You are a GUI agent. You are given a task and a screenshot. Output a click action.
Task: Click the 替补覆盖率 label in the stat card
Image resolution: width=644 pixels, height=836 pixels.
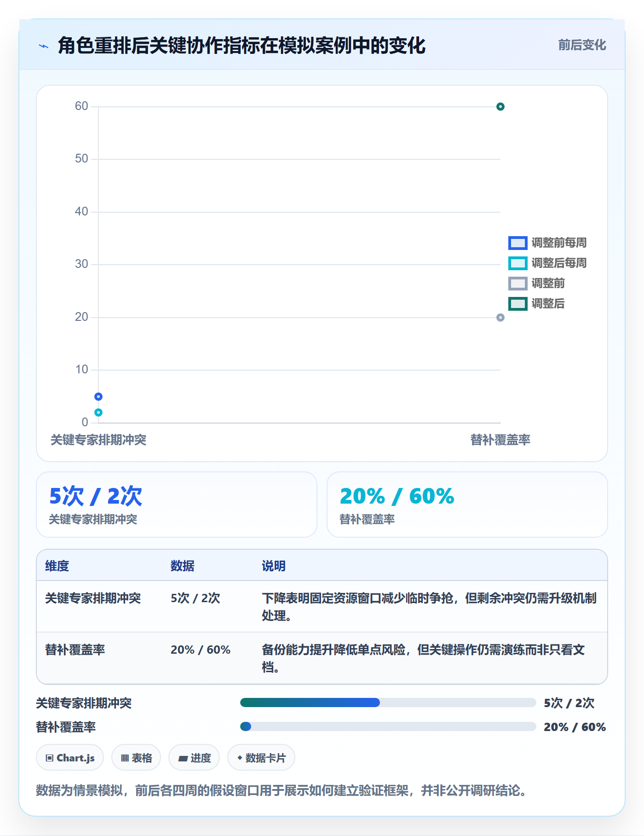pyautogui.click(x=367, y=519)
